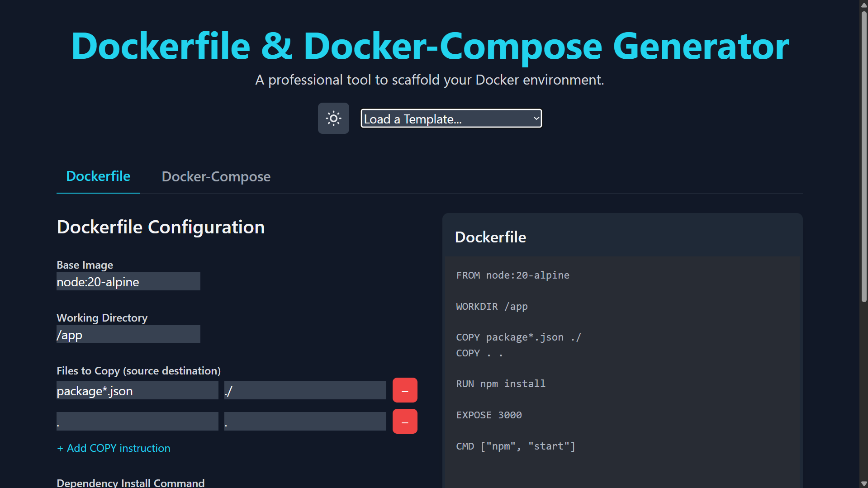868x488 pixels.
Task: Click the COPY . . output line
Action: point(479,353)
